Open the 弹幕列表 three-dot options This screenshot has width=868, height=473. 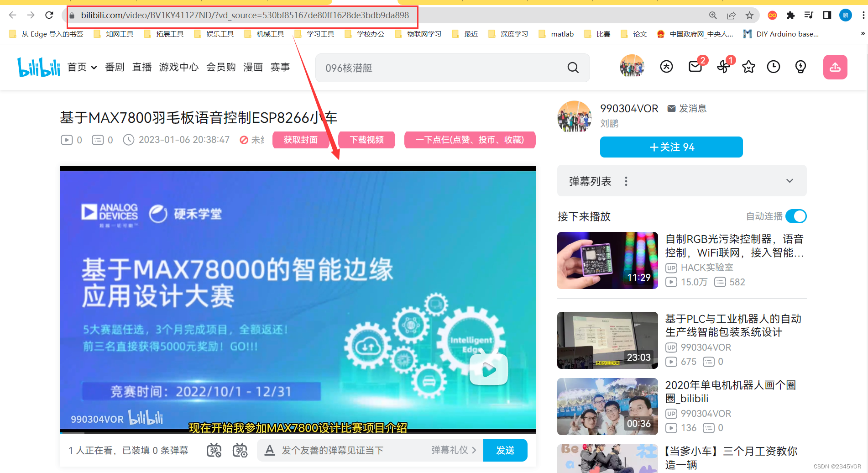pos(626,181)
